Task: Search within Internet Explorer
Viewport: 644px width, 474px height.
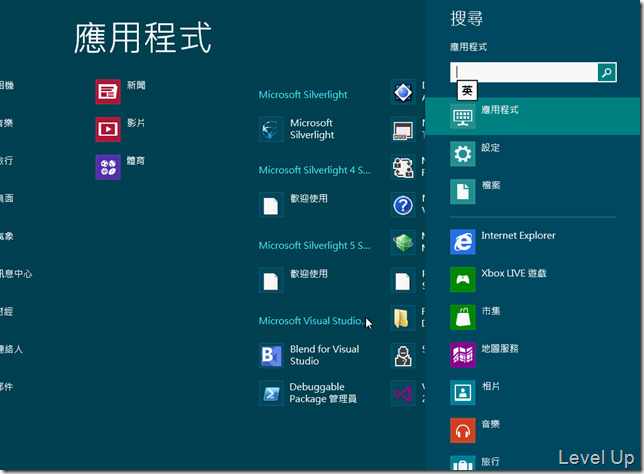Action: [x=532, y=242]
